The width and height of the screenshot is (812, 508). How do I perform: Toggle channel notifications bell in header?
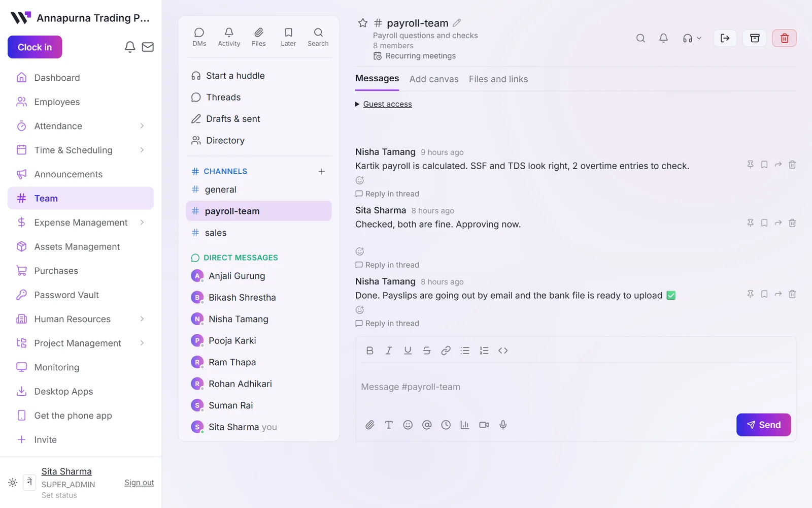(663, 38)
